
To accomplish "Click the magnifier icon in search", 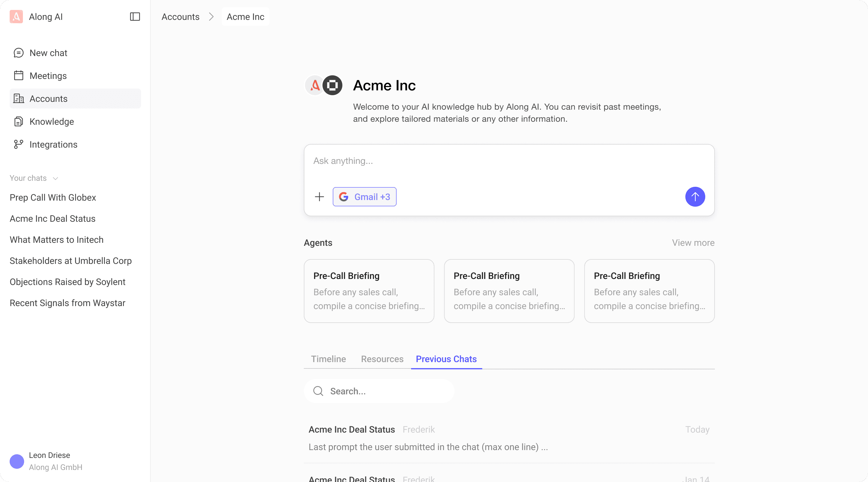I will tap(318, 391).
